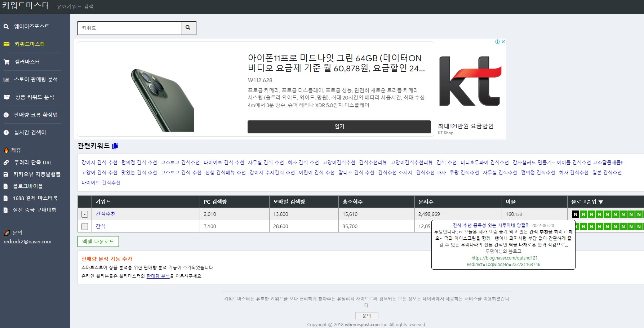Click the 문의 rainbow icon in sidebar
The image size is (644, 328).
point(7,233)
